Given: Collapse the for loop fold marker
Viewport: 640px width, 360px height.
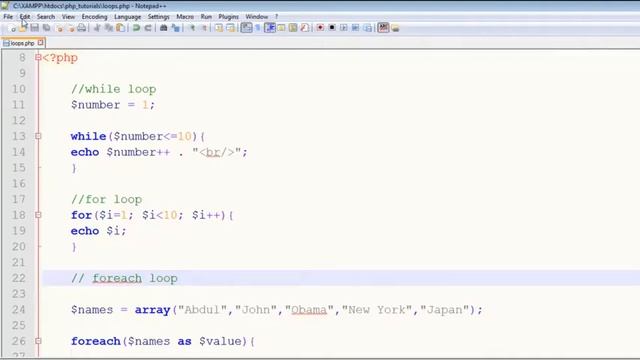Looking at the screenshot, I should [x=38, y=215].
